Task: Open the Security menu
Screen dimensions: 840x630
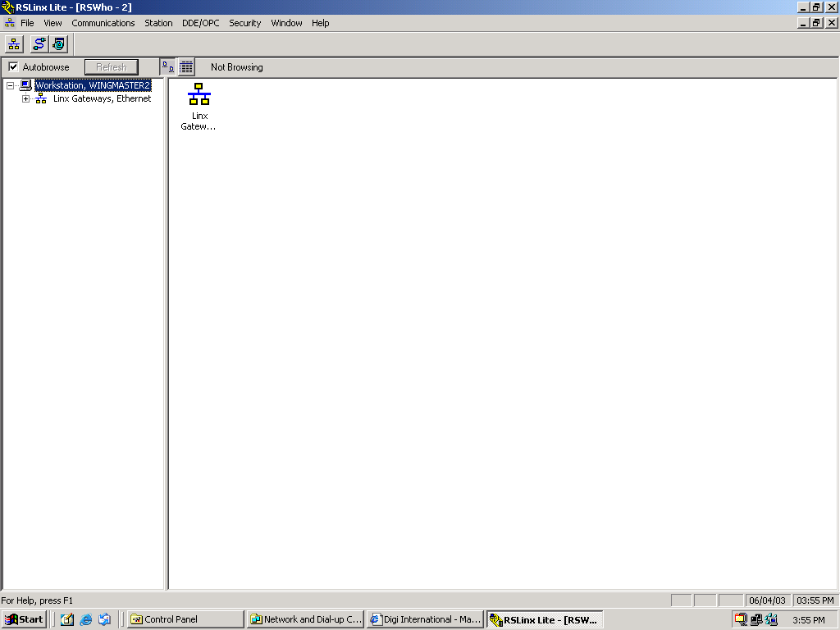Action: tap(244, 23)
